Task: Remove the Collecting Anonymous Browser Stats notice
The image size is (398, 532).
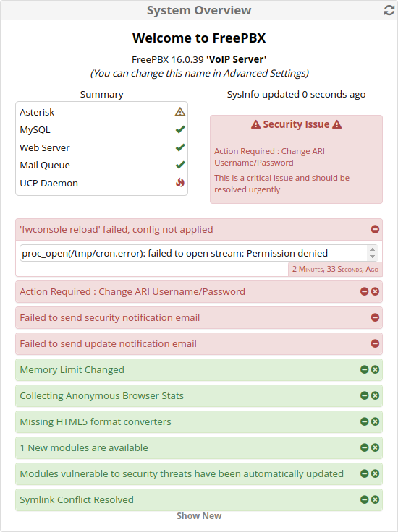Action: (375, 395)
